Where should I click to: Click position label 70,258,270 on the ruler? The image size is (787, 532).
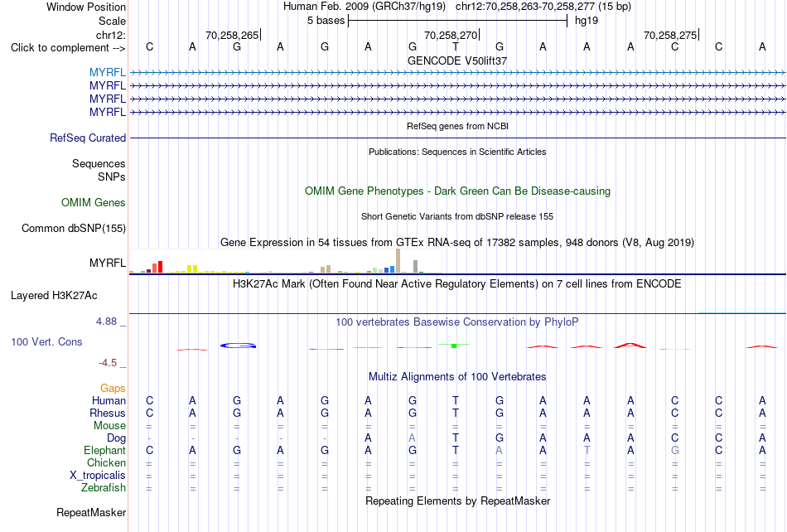(451, 35)
